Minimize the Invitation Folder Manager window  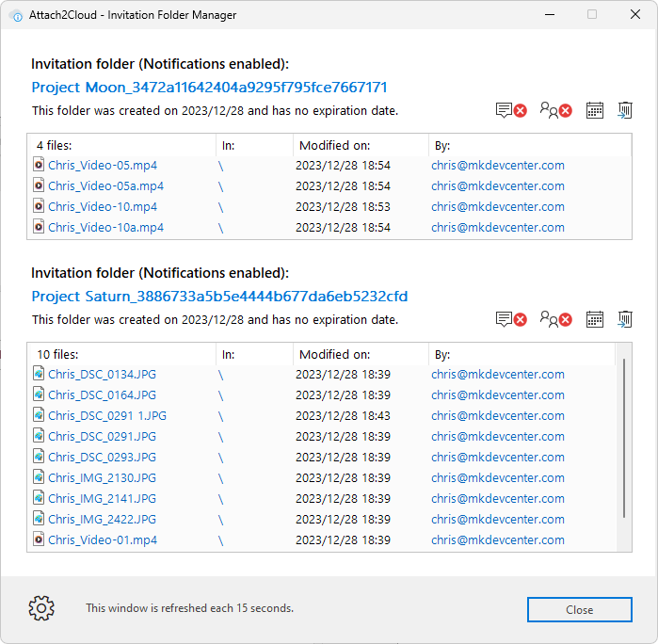(x=550, y=15)
